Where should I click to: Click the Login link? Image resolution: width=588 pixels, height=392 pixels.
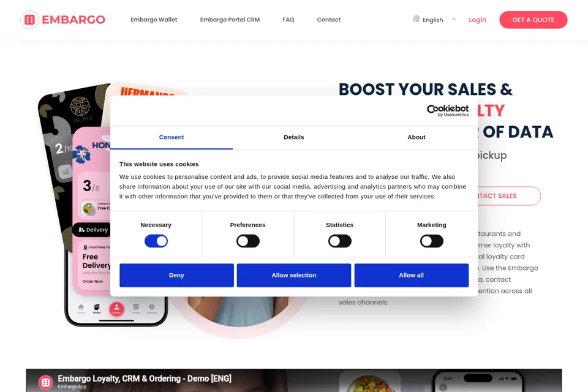click(x=477, y=20)
